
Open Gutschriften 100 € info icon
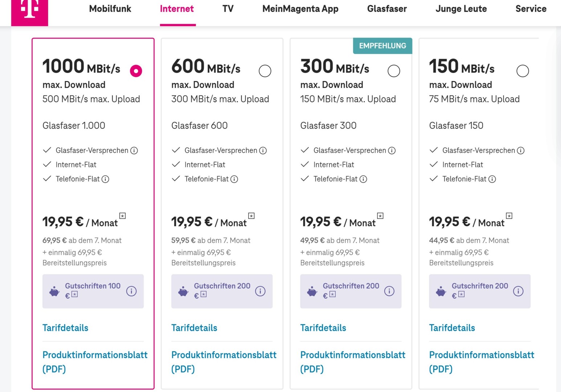click(131, 291)
